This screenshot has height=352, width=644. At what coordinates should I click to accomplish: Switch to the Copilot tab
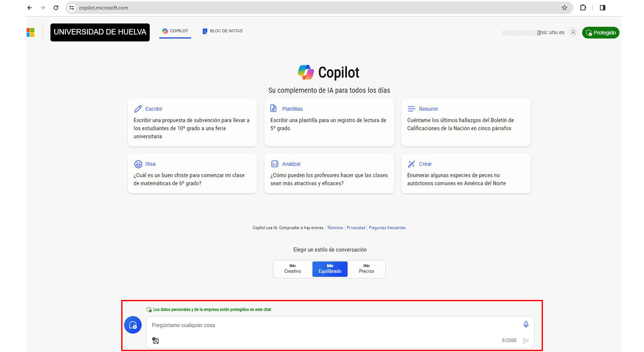[175, 31]
